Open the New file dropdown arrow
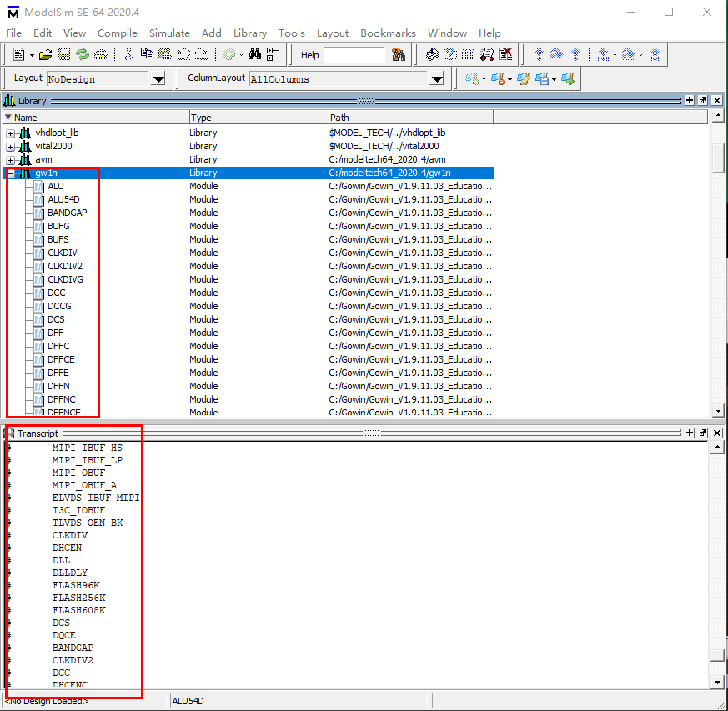 coord(32,55)
